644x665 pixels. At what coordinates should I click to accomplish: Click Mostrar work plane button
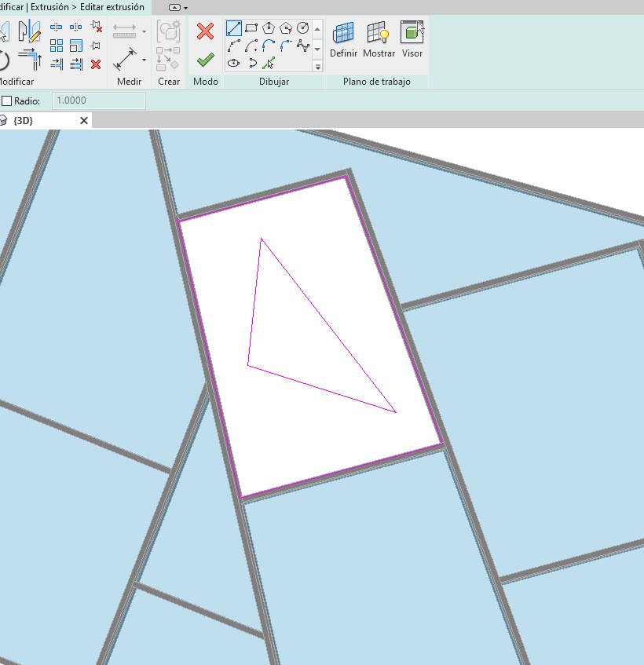tap(379, 39)
